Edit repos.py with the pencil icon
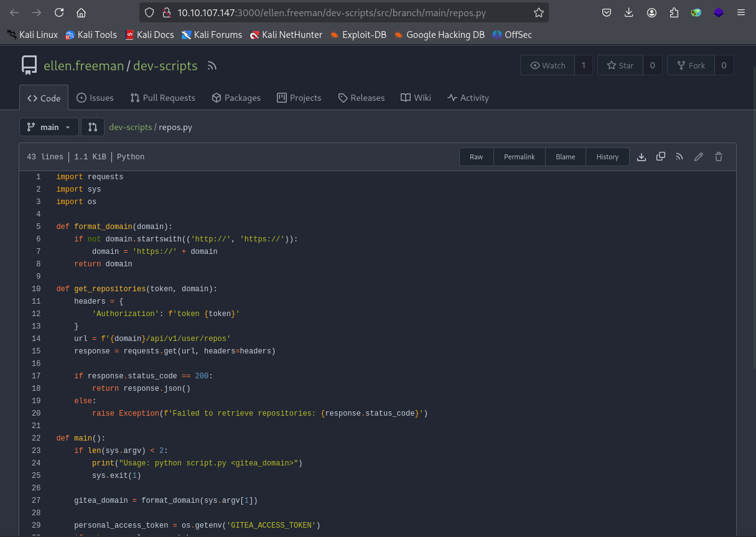 pos(699,157)
